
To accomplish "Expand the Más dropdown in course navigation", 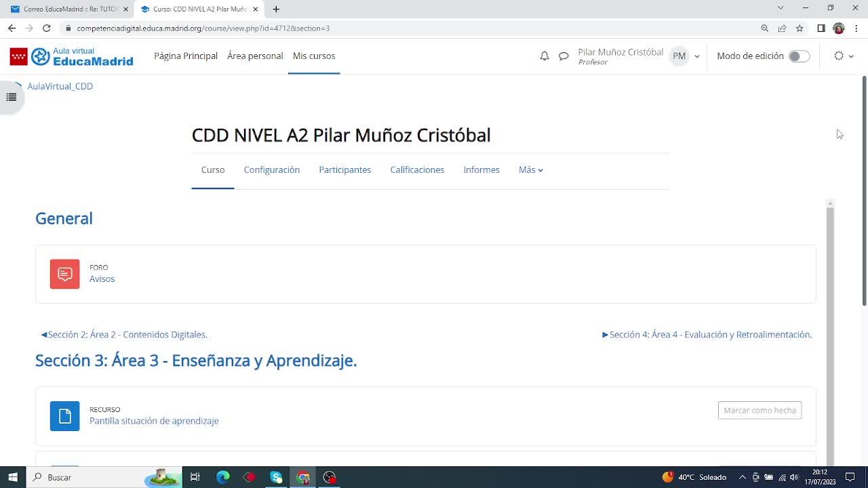I will pos(531,170).
